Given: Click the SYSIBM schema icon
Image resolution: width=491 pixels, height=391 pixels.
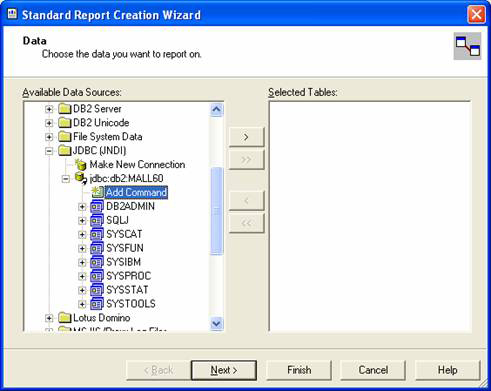Looking at the screenshot, I should pos(97,262).
